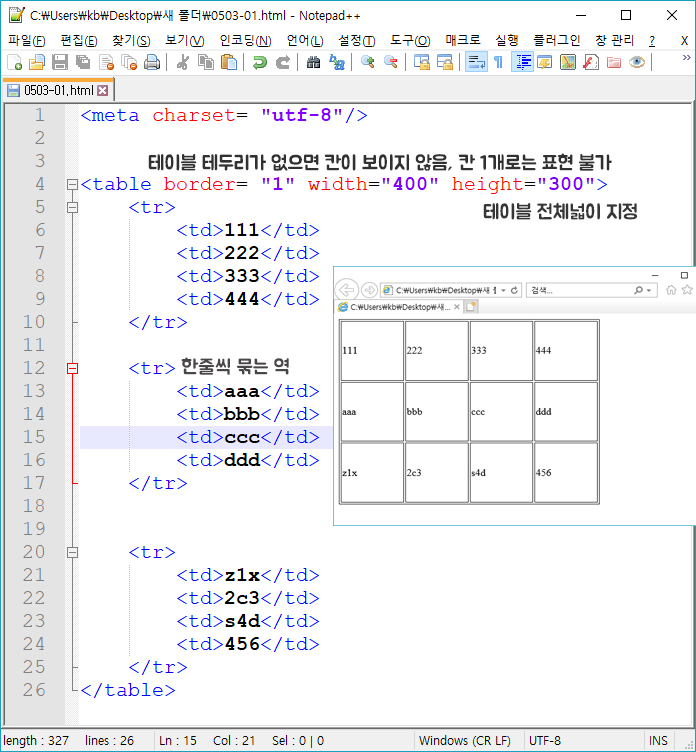The image size is (696, 752).
Task: Collapse the table fold marker on line 4
Action: [72, 184]
